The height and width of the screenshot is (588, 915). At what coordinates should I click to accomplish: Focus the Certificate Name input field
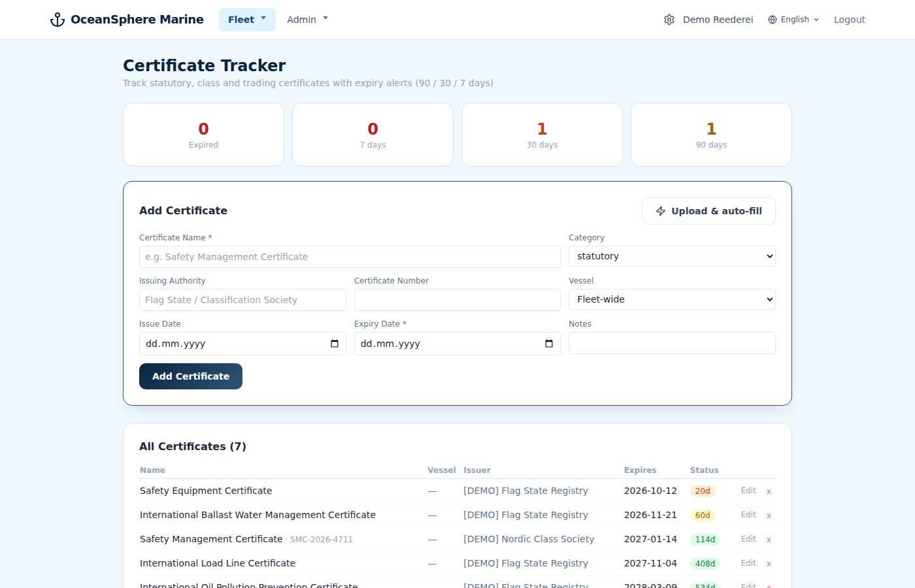coord(350,257)
